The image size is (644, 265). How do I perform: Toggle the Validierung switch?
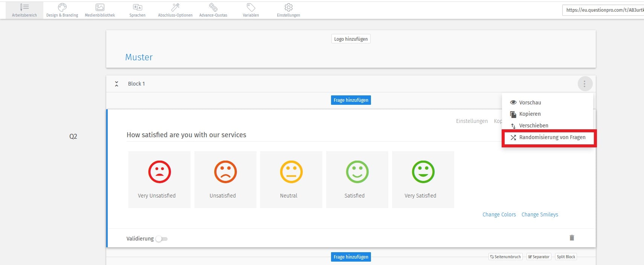pyautogui.click(x=162, y=239)
